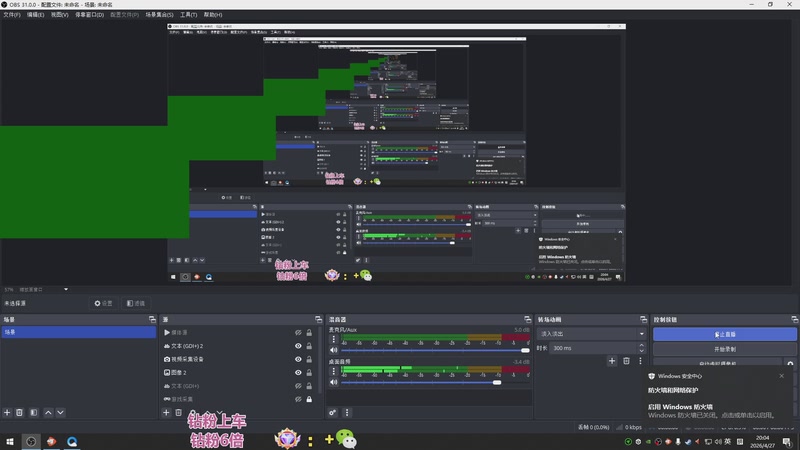Open transition properties three-dot menu
Image resolution: width=800 pixels, height=450 pixels.
pos(640,361)
